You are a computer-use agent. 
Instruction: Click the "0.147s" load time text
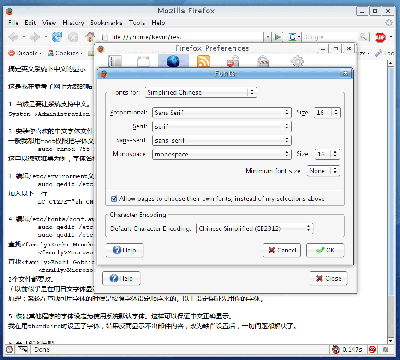pyautogui.click(x=352, y=349)
